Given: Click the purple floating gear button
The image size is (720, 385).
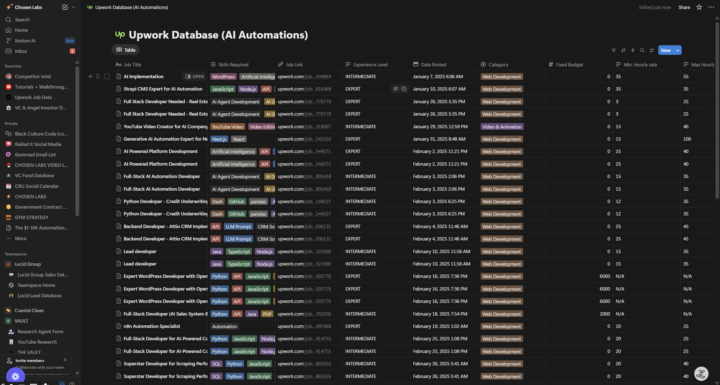Looking at the screenshot, I should [15, 376].
